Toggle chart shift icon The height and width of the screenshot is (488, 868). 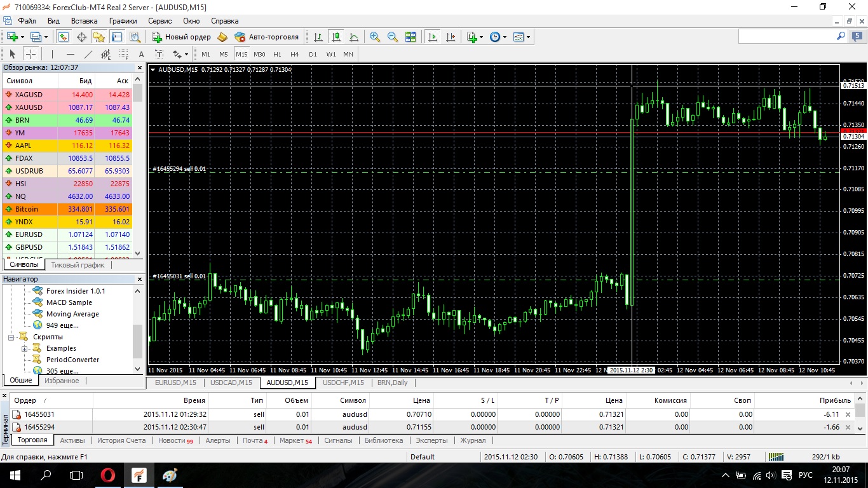tap(451, 37)
